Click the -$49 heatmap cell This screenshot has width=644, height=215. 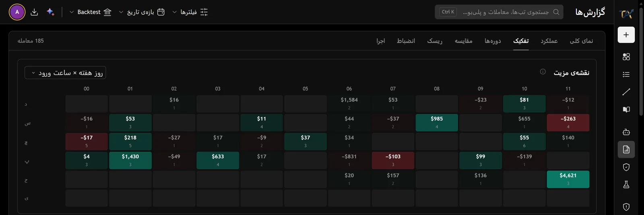click(174, 161)
